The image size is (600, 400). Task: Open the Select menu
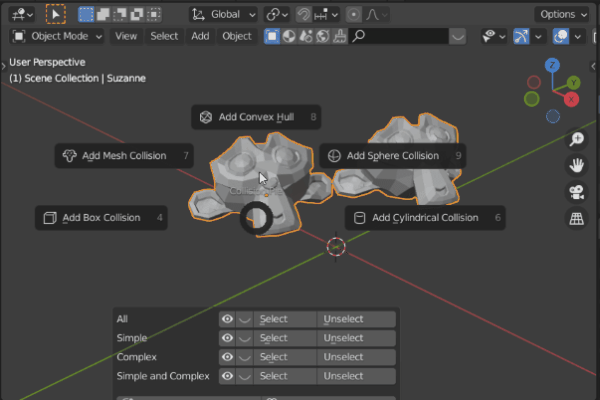click(164, 36)
